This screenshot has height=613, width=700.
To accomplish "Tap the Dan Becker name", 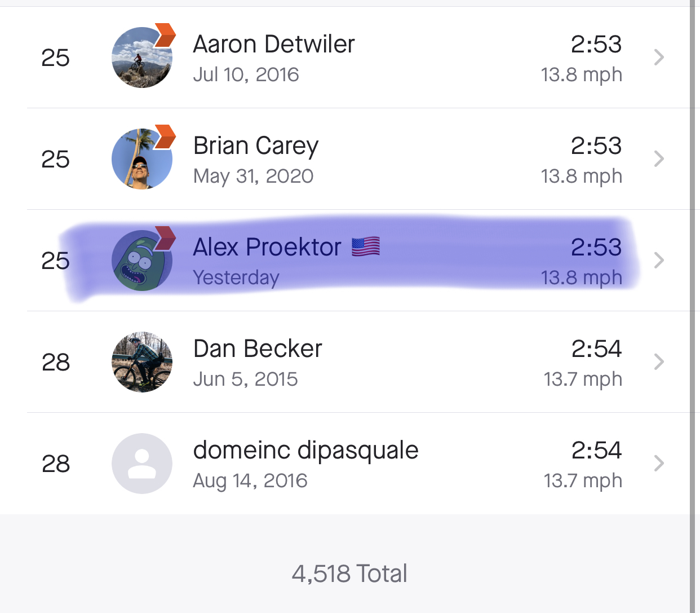I will (258, 349).
